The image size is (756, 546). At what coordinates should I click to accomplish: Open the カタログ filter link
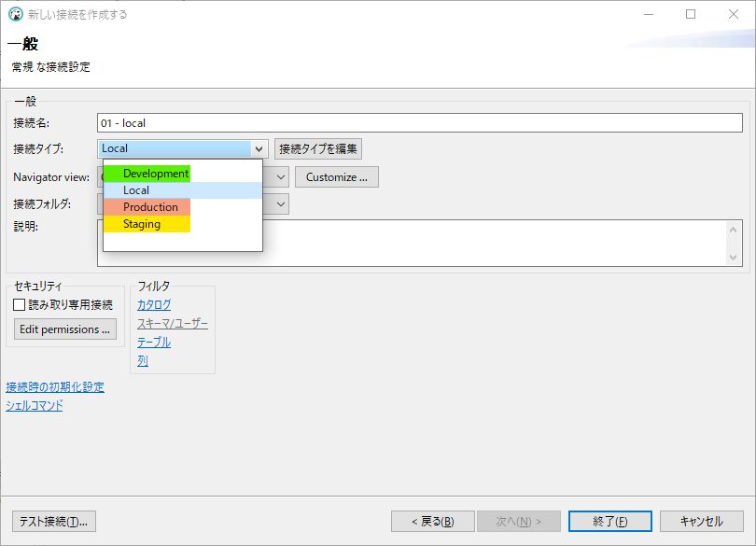pyautogui.click(x=154, y=305)
